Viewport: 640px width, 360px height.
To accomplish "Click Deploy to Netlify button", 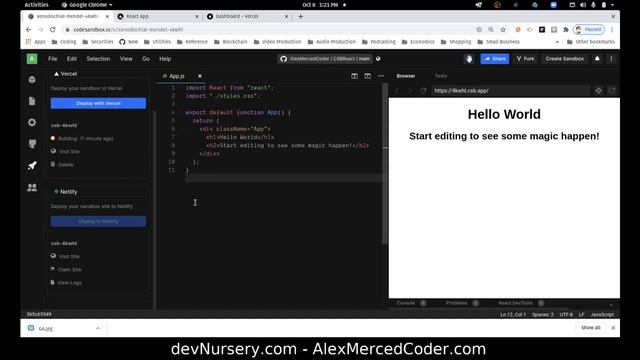I will click(x=98, y=221).
